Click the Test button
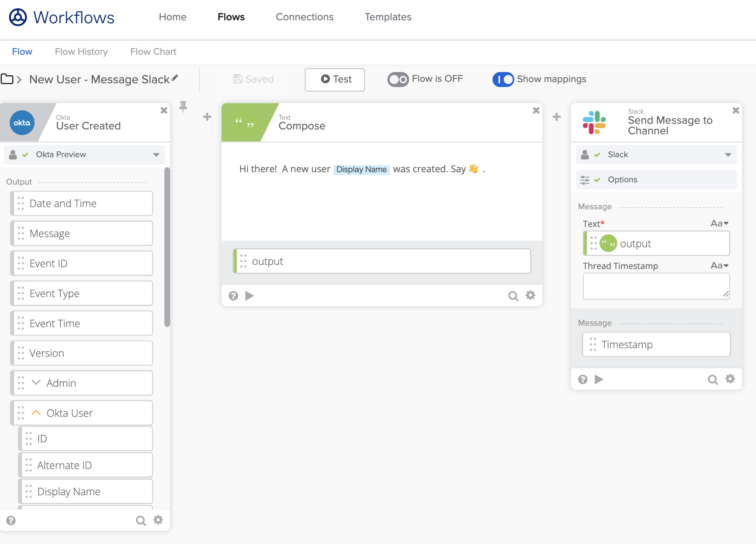Screen dimensions: 756x544 334,80
